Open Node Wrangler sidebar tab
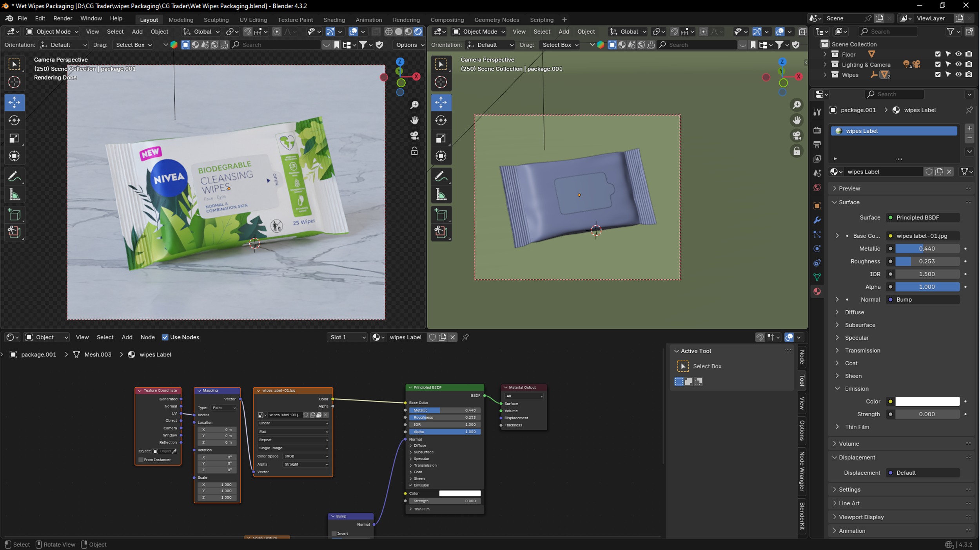 point(802,471)
